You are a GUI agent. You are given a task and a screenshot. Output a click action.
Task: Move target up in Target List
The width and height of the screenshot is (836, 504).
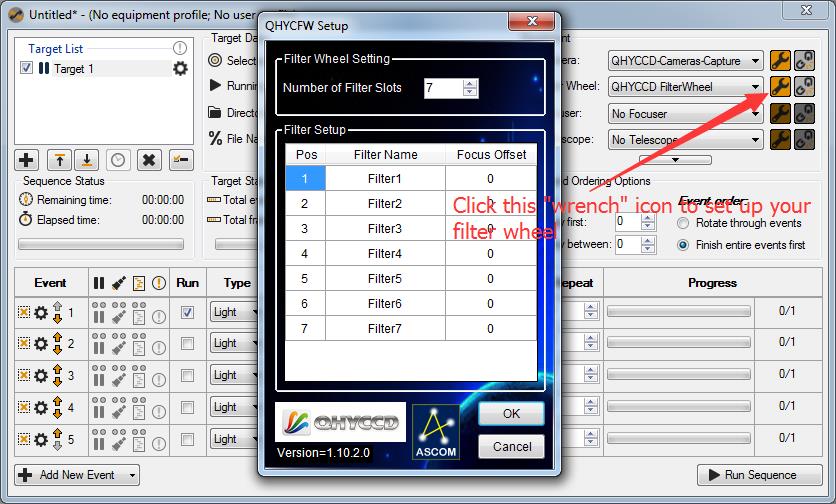[x=59, y=159]
